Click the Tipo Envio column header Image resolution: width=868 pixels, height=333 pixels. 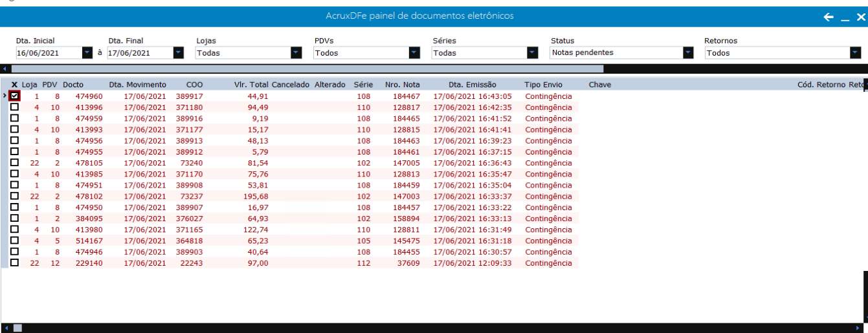point(543,85)
